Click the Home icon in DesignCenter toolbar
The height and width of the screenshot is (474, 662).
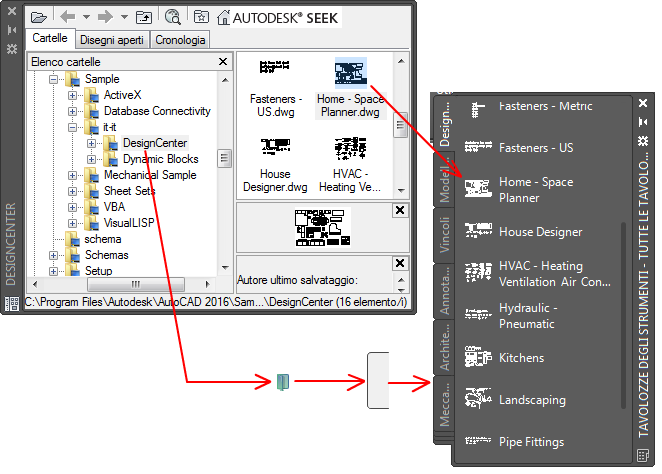tap(223, 17)
